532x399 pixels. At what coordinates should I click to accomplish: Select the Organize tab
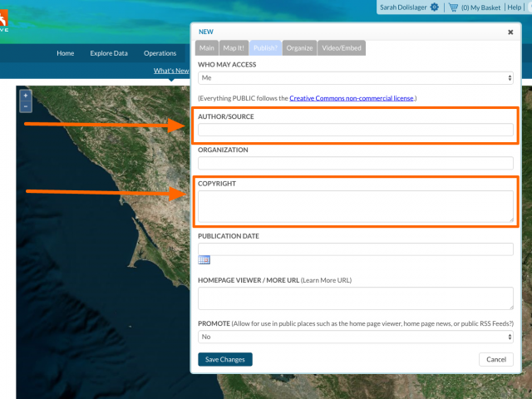coord(299,48)
